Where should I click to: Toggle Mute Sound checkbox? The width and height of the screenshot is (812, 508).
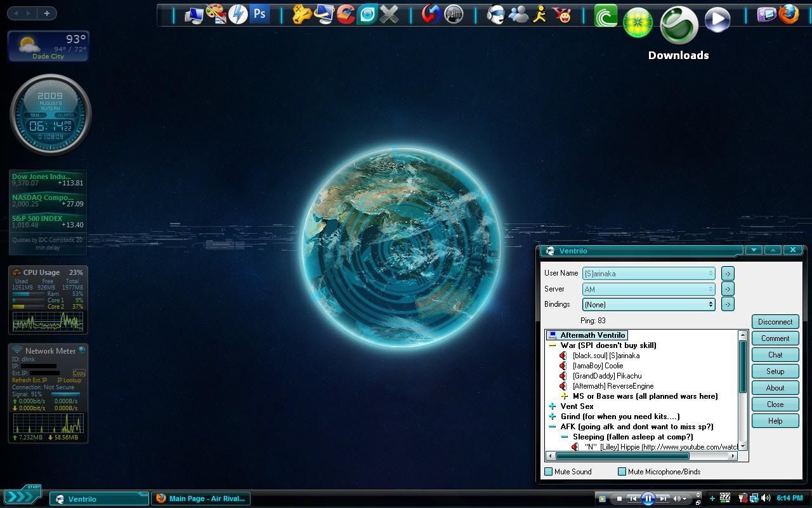coord(549,472)
